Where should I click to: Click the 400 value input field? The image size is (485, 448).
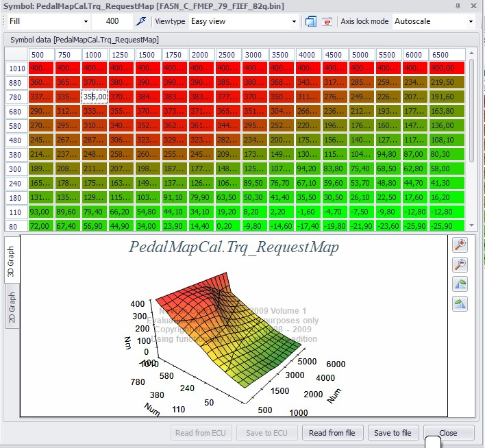click(x=111, y=21)
